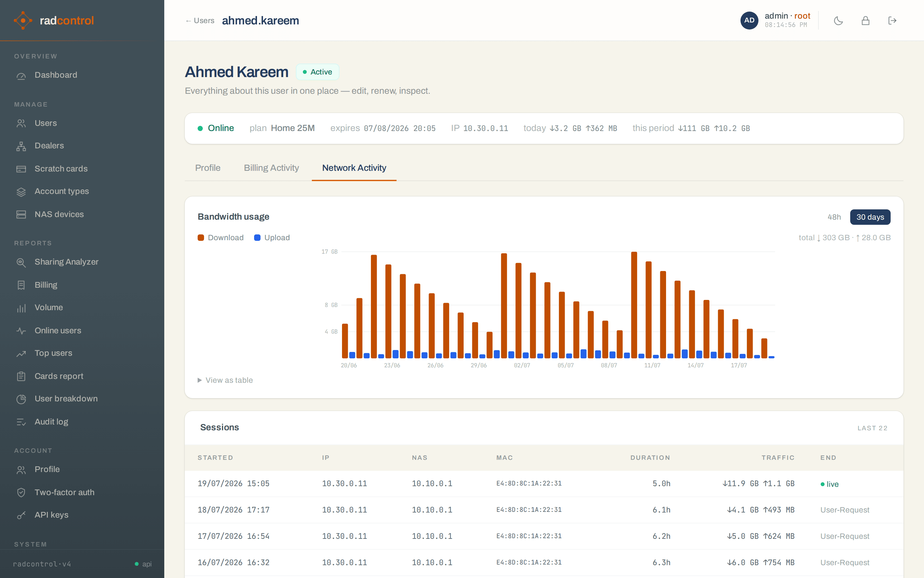Screen dimensions: 924x578
Task: Open the Billing Activity tab
Action: (271, 168)
